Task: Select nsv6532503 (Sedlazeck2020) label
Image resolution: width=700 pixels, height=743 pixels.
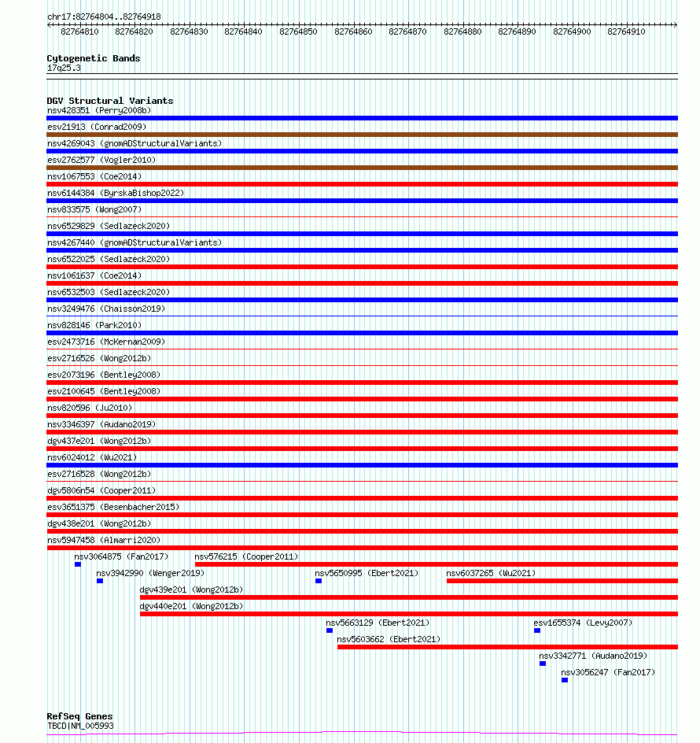Action: point(109,292)
